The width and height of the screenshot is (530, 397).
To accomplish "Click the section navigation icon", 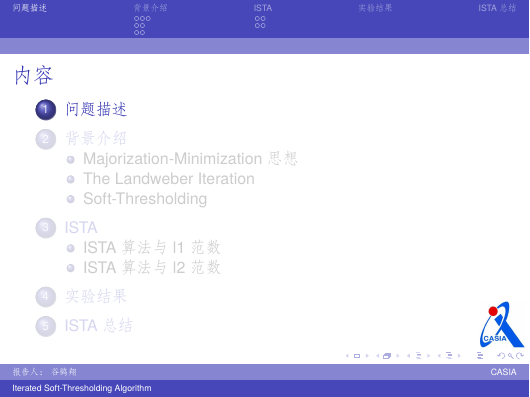I will 449,356.
